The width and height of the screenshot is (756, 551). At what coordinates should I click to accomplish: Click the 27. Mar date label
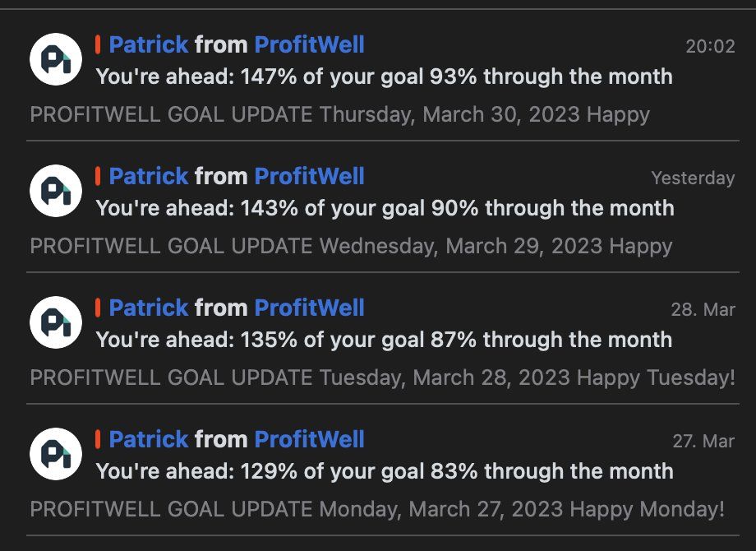(703, 442)
